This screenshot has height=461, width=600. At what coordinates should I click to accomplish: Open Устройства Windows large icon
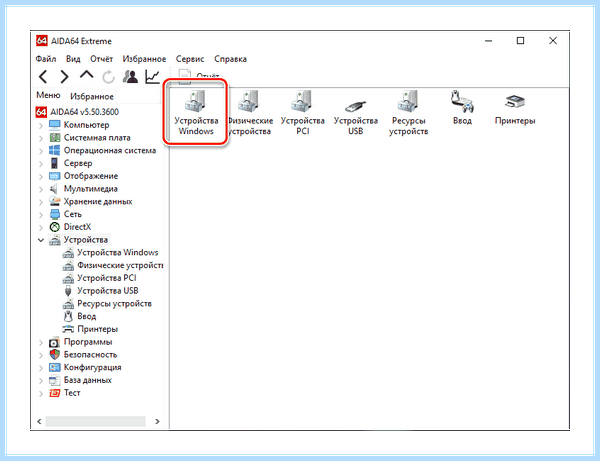tap(196, 112)
